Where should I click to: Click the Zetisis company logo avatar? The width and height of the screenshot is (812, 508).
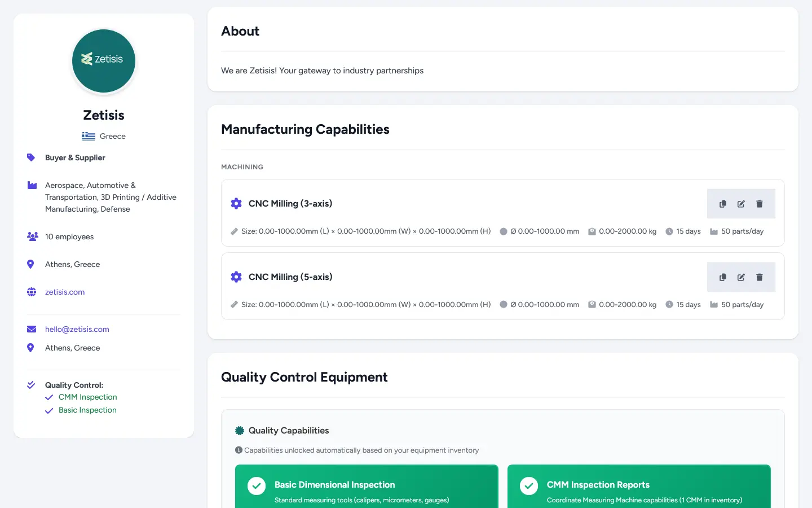104,61
